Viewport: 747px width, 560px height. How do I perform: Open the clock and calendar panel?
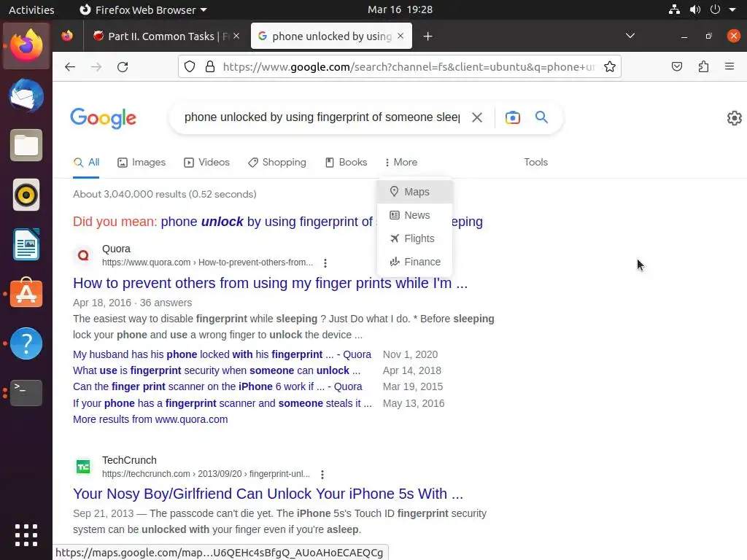coord(400,9)
